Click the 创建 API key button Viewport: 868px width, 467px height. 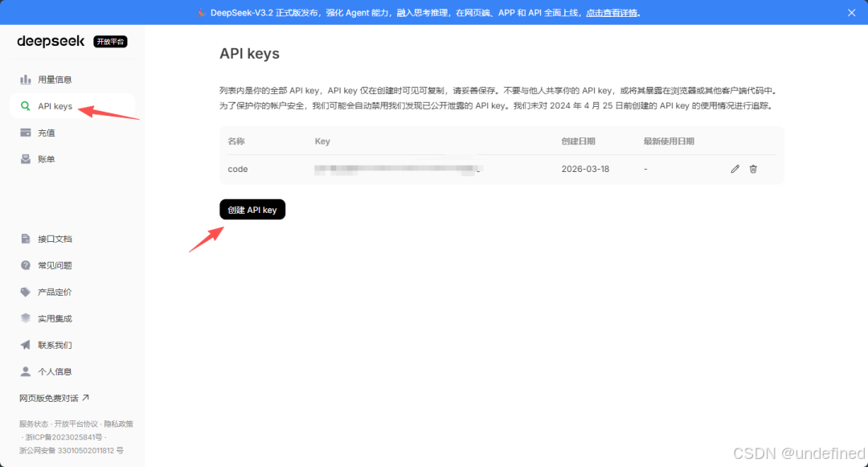(x=252, y=210)
